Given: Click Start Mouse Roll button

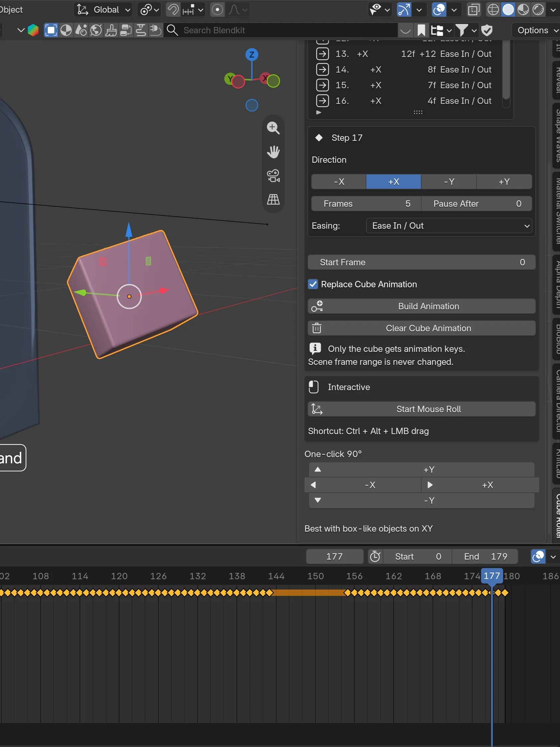Looking at the screenshot, I should tap(421, 409).
